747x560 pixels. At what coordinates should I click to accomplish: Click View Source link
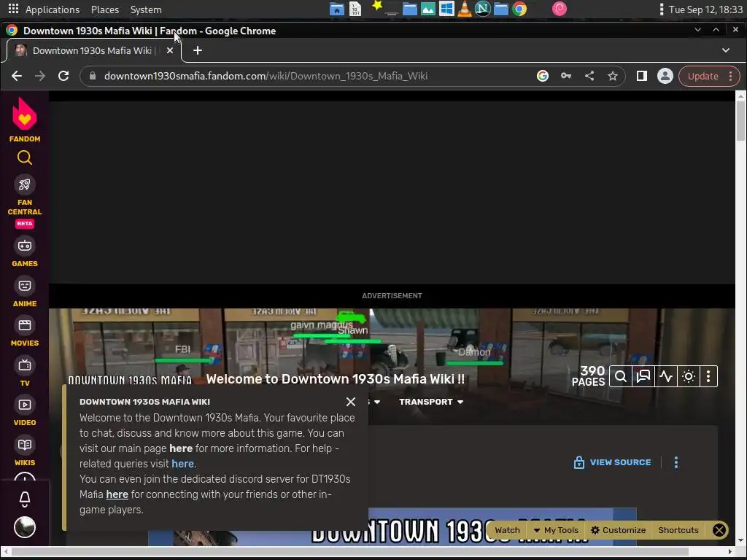click(612, 462)
